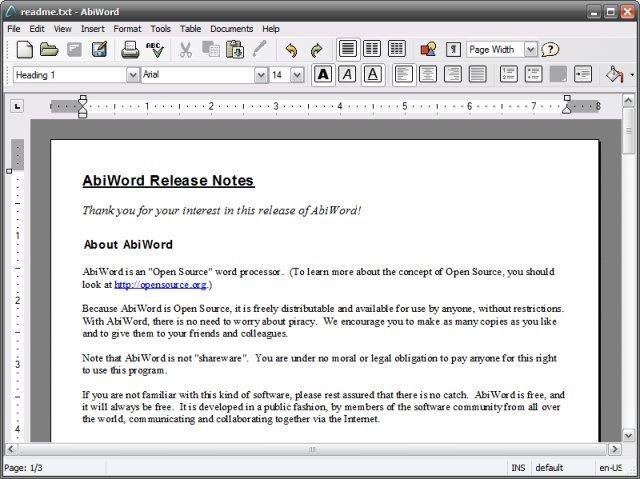Toggle show formatting marks (pilcrow) icon
This screenshot has height=479, width=640.
click(x=453, y=50)
